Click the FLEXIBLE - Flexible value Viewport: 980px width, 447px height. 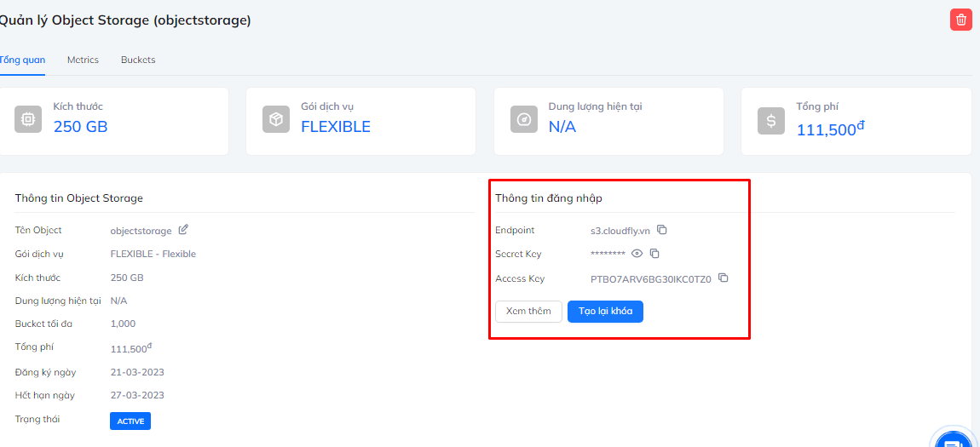[x=153, y=254]
